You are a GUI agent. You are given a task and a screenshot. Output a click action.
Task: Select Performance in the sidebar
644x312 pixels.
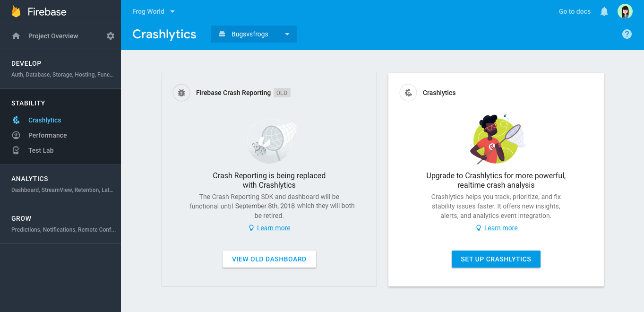click(47, 135)
